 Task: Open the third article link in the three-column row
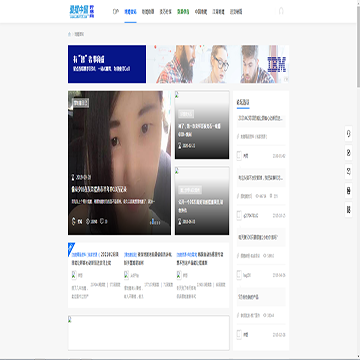click(200, 259)
